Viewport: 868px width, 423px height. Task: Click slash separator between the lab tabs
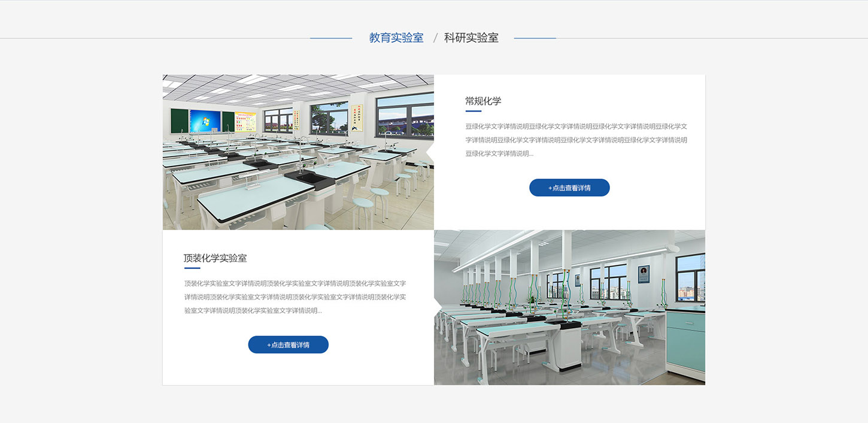tap(435, 38)
